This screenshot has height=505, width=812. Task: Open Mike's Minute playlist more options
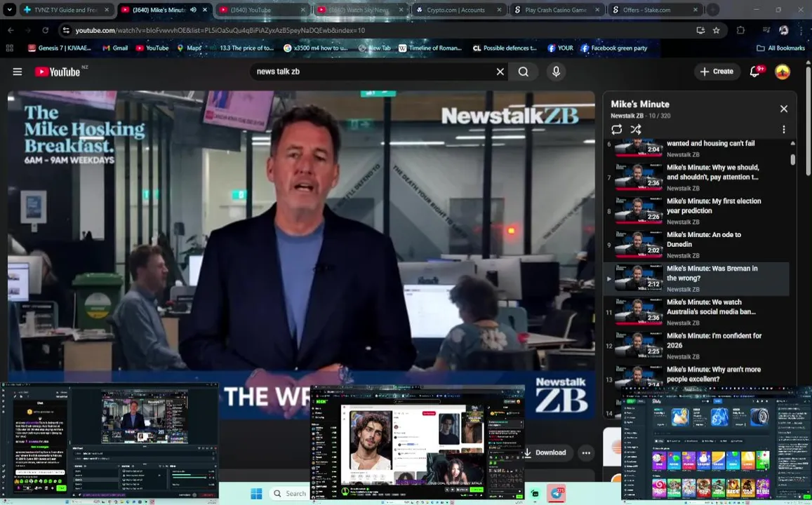click(x=783, y=129)
